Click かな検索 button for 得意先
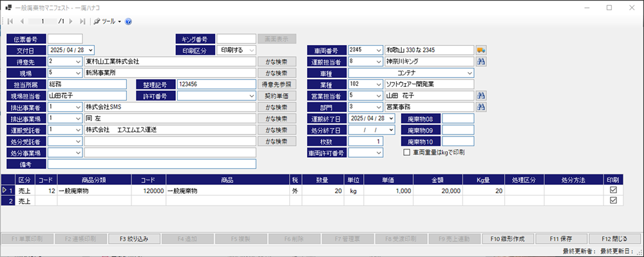This screenshot has height=257, width=644. pyautogui.click(x=277, y=62)
